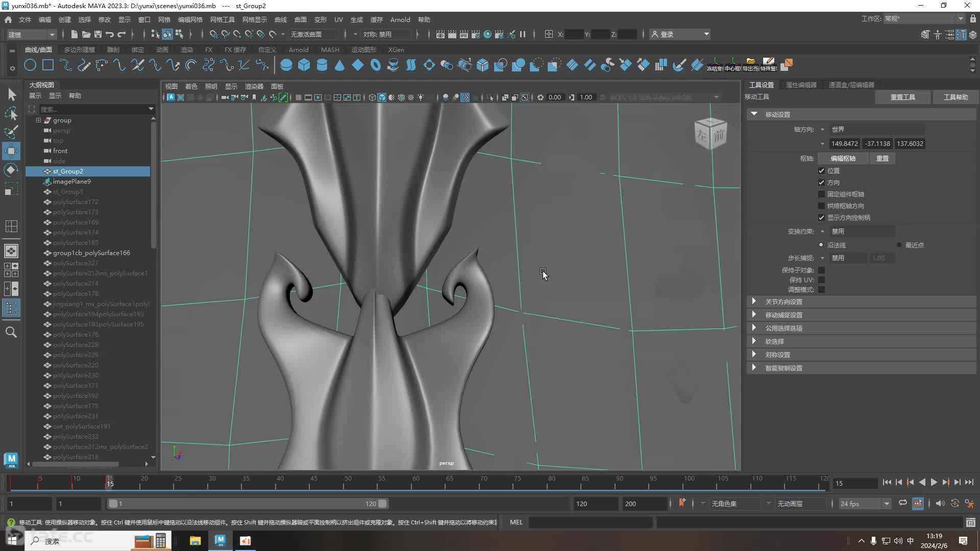
Task: Activate the Rotate tool in toolbox
Action: pyautogui.click(x=11, y=170)
